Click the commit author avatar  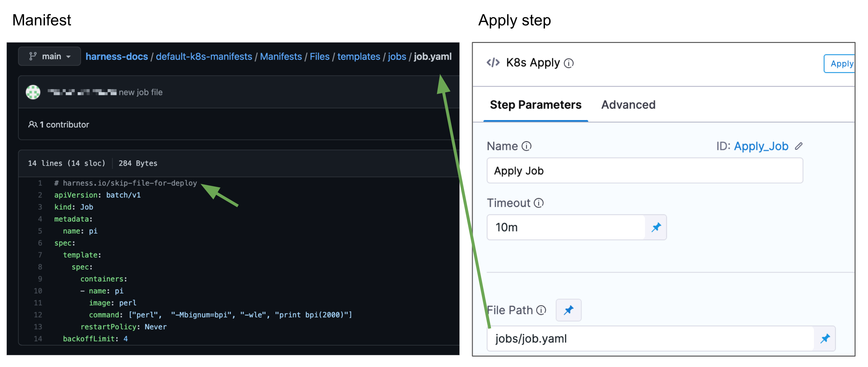click(33, 92)
